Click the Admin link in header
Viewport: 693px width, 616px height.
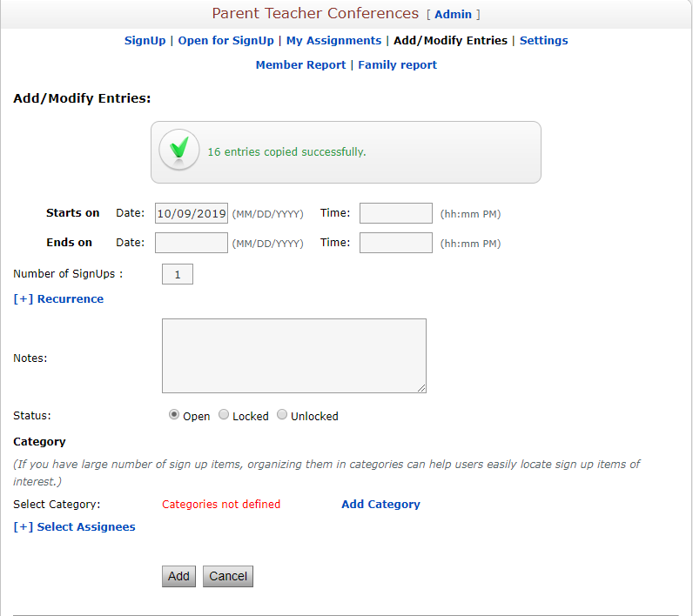coord(453,15)
